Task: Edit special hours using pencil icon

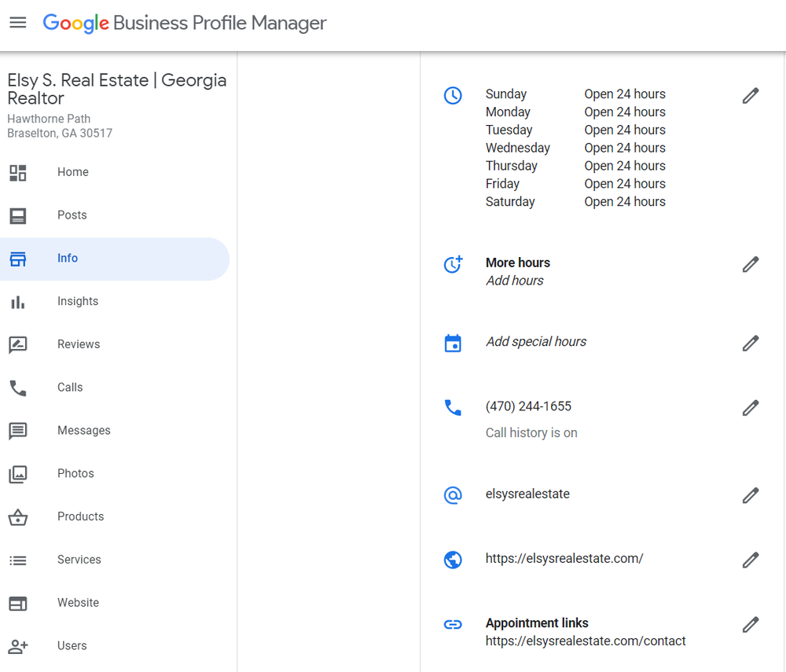Action: click(751, 343)
